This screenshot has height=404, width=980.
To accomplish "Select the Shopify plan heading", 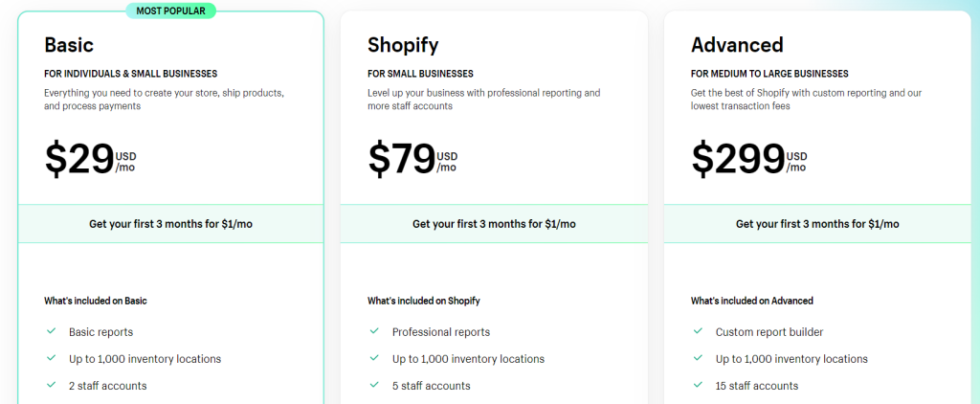I will click(403, 45).
